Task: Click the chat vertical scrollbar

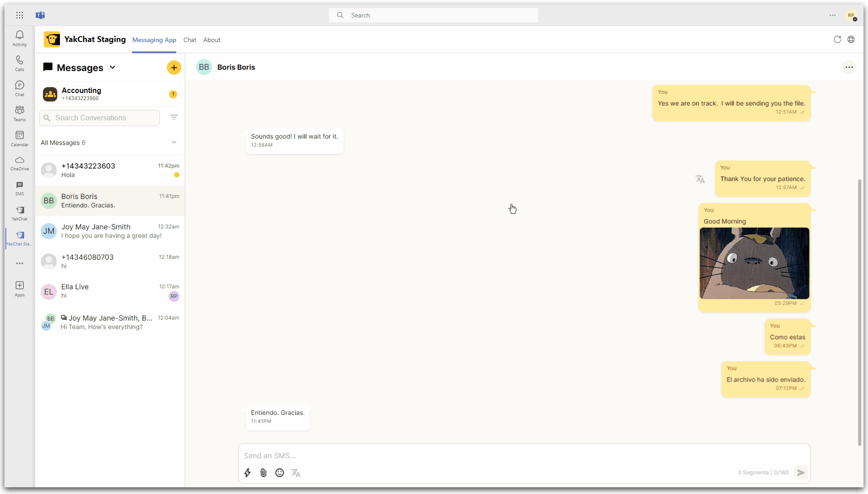Action: [859, 312]
